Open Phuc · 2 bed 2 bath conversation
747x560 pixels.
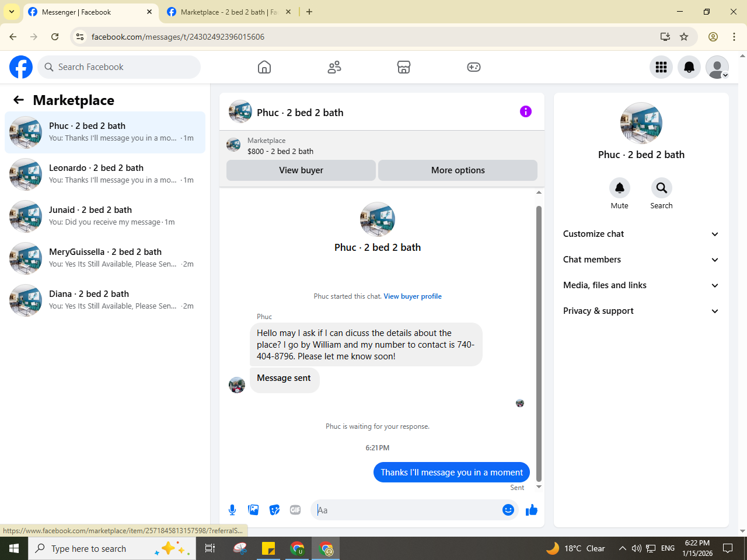click(105, 132)
